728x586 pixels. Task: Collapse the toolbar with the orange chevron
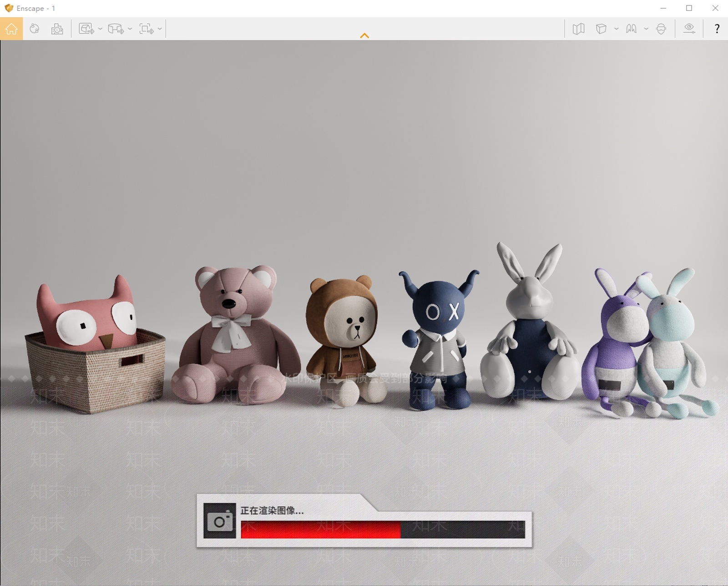tap(364, 35)
